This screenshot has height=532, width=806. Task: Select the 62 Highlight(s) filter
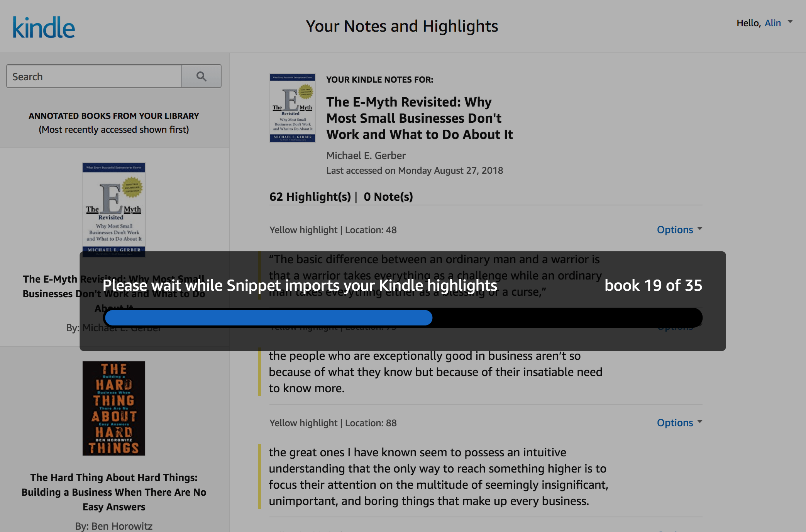coord(310,197)
